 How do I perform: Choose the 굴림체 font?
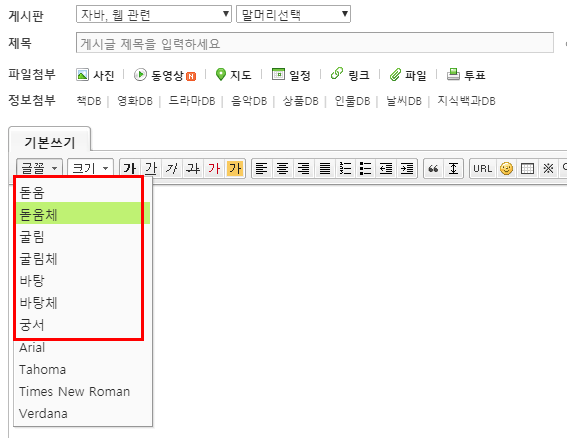83,259
